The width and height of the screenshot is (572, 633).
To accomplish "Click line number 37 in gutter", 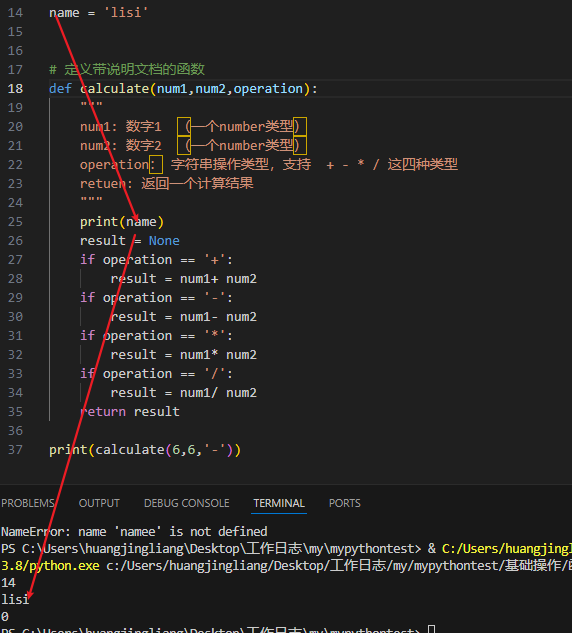I will [15, 450].
